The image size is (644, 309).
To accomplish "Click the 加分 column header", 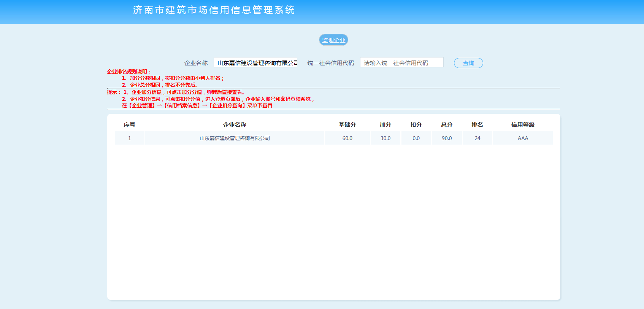I will pos(385,124).
